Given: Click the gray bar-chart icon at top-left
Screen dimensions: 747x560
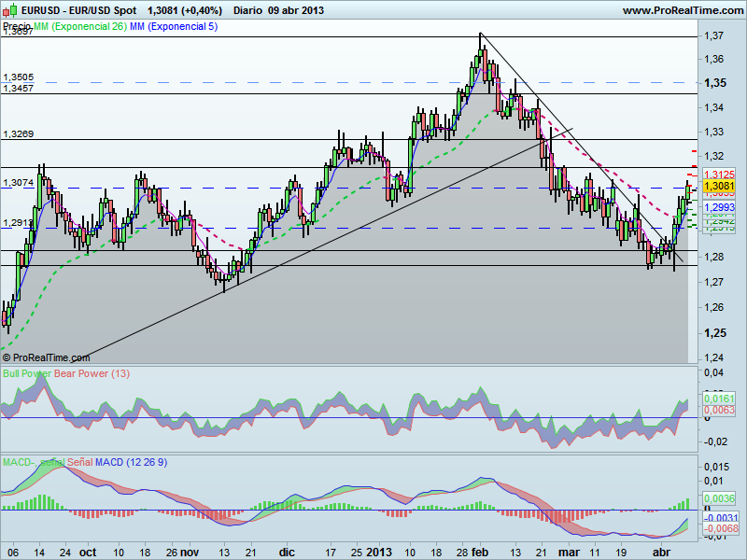Looking at the screenshot, I should [x=7, y=10].
